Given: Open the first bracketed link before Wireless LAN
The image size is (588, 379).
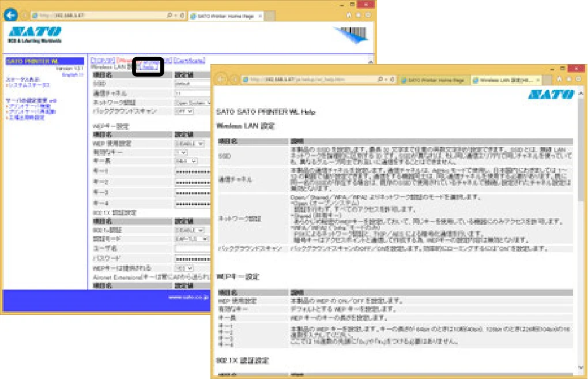Looking at the screenshot, I should click(103, 60).
